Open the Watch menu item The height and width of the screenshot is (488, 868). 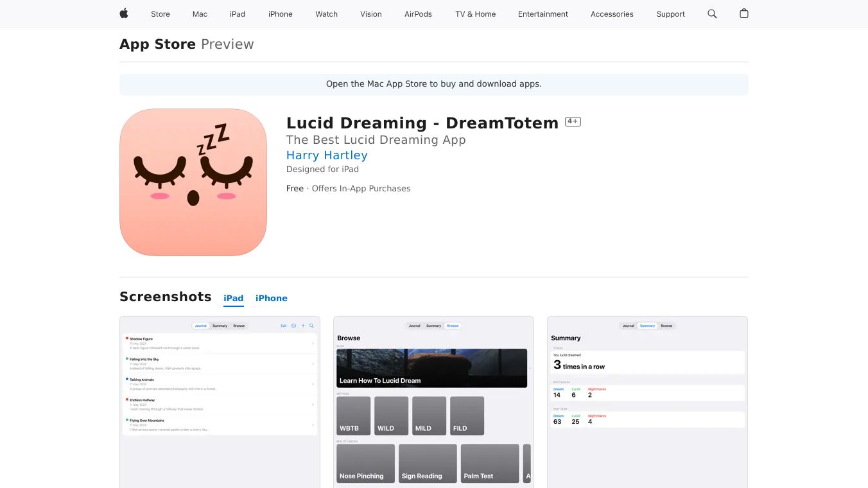point(327,14)
